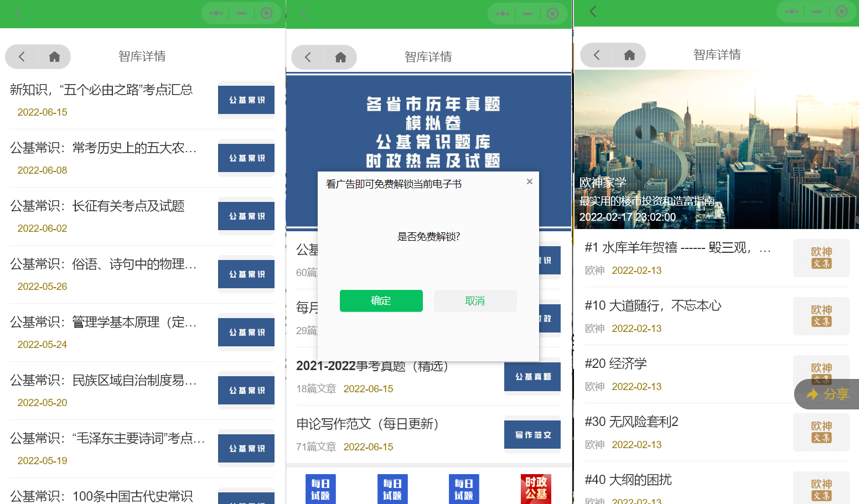Open 申论写作范文（每日更新）collection
Image resolution: width=859 pixels, height=504 pixels.
(x=368, y=424)
